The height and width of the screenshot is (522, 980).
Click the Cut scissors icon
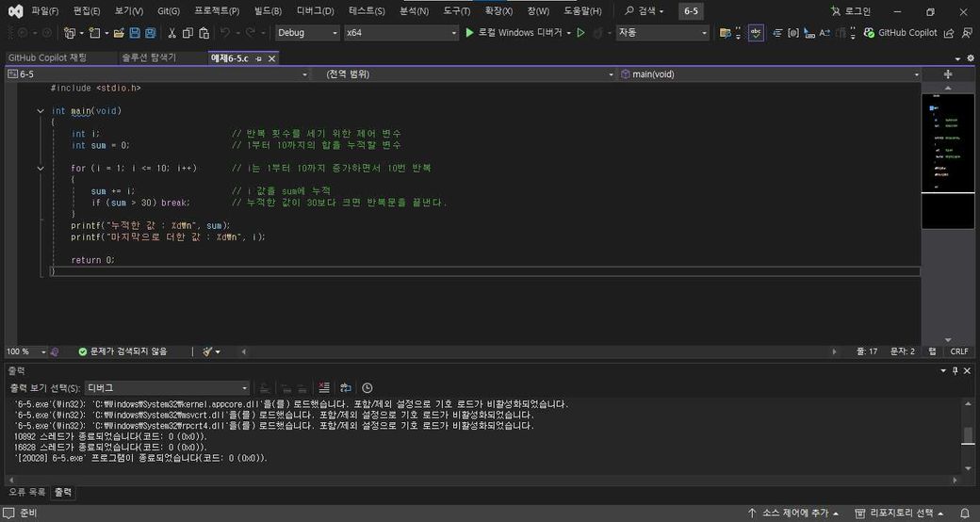(x=171, y=33)
